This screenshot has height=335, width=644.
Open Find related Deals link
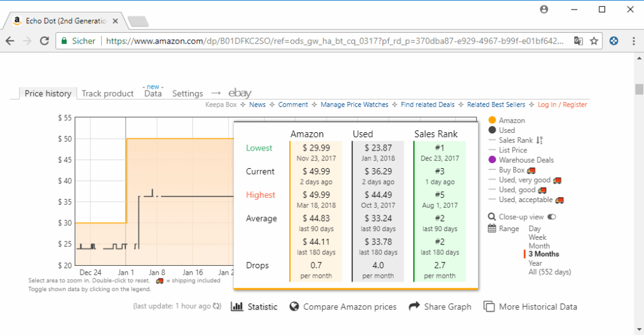pos(428,105)
